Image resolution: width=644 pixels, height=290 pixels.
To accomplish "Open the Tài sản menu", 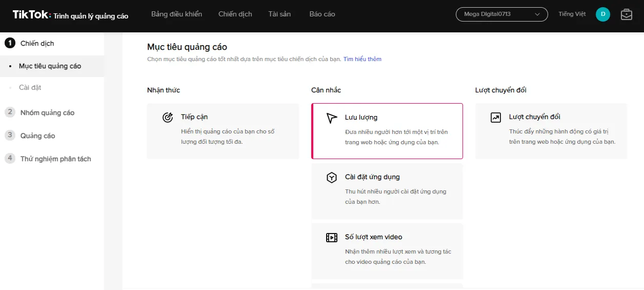I will pyautogui.click(x=279, y=14).
